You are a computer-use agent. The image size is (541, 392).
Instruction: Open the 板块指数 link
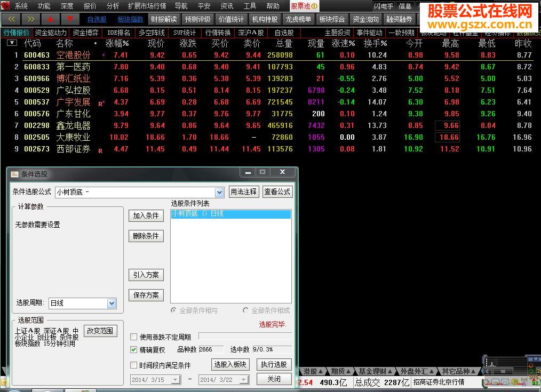tap(130, 19)
